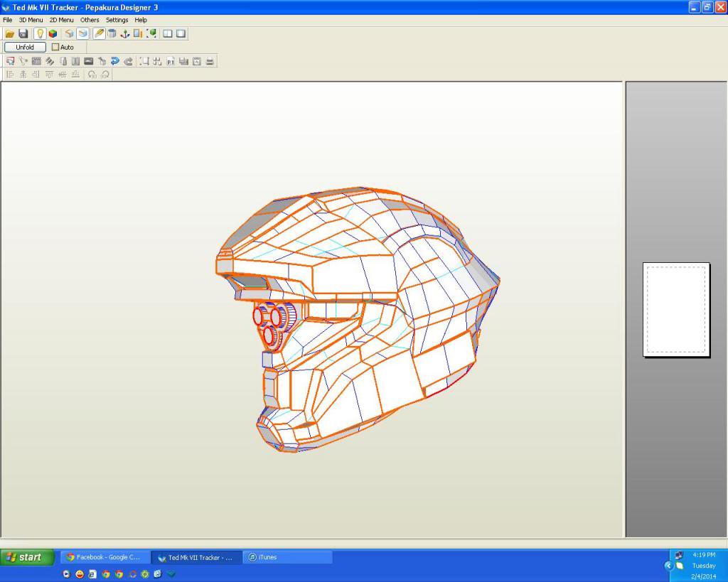Image resolution: width=728 pixels, height=582 pixels.
Task: Click the highlighted open box view icon
Action: coord(82,33)
